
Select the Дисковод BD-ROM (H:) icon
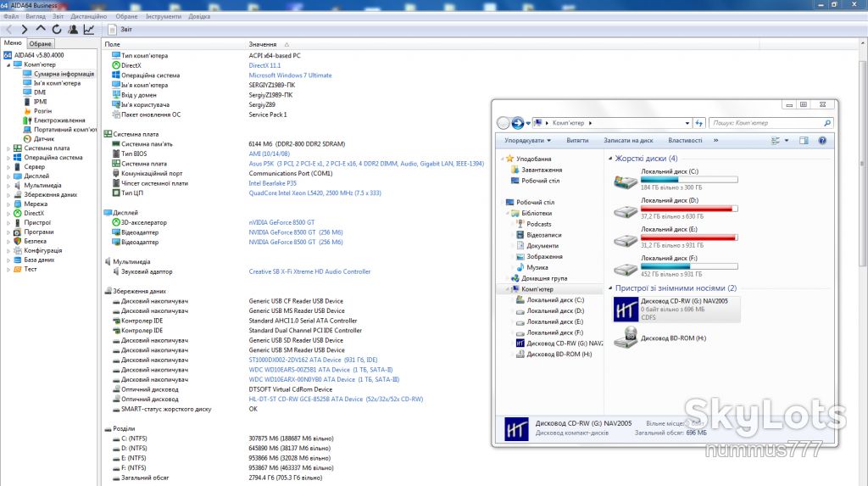626,338
